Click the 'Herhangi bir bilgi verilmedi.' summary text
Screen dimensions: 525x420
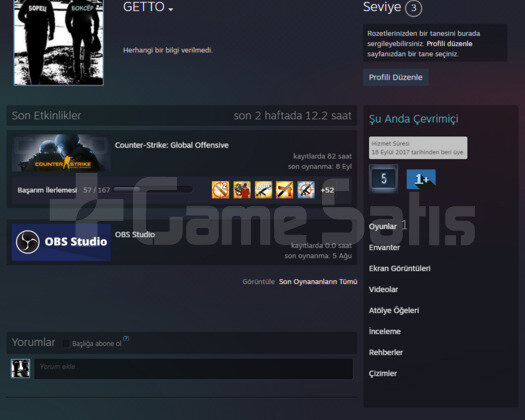(x=168, y=50)
